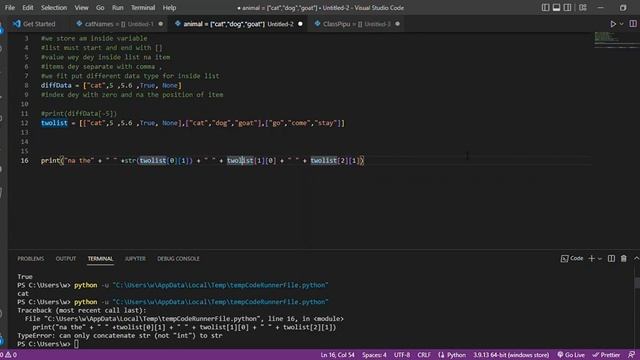Kill terminal with trash icon
This screenshot has height=360, width=640.
(x=623, y=258)
